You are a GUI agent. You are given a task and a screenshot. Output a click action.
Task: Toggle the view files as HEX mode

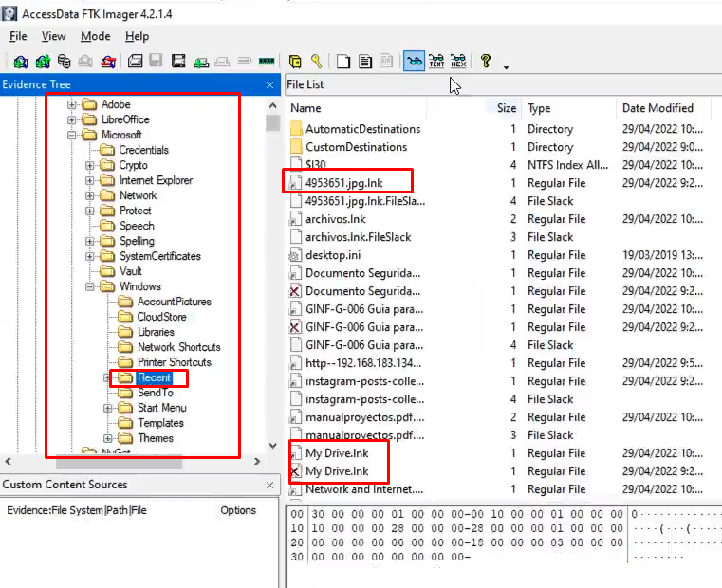[x=458, y=62]
